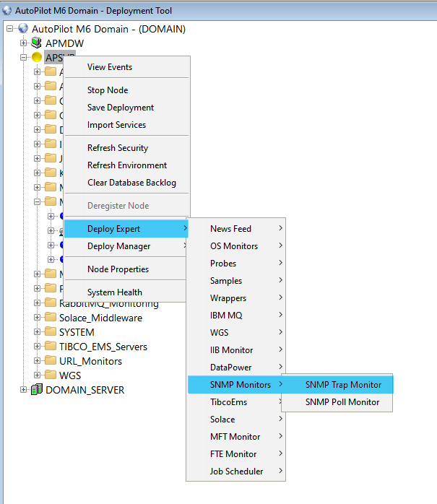Expand the WGS folder
Screen dimensions: 437x504
click(38, 375)
